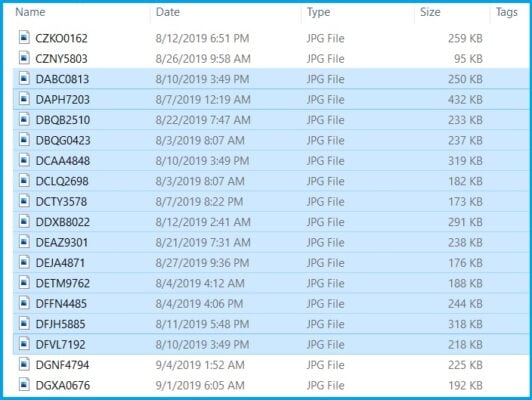
Task: Click the Tags column header
Action: pyautogui.click(x=507, y=12)
